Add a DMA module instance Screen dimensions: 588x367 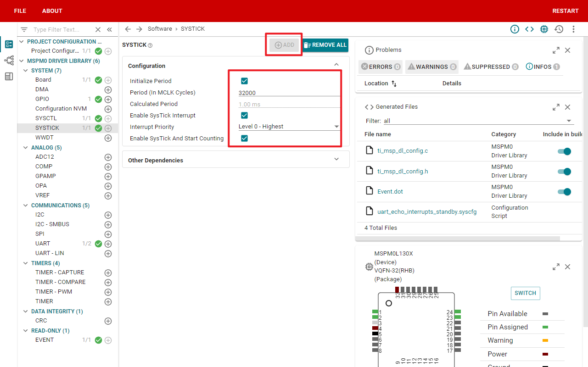(108, 89)
